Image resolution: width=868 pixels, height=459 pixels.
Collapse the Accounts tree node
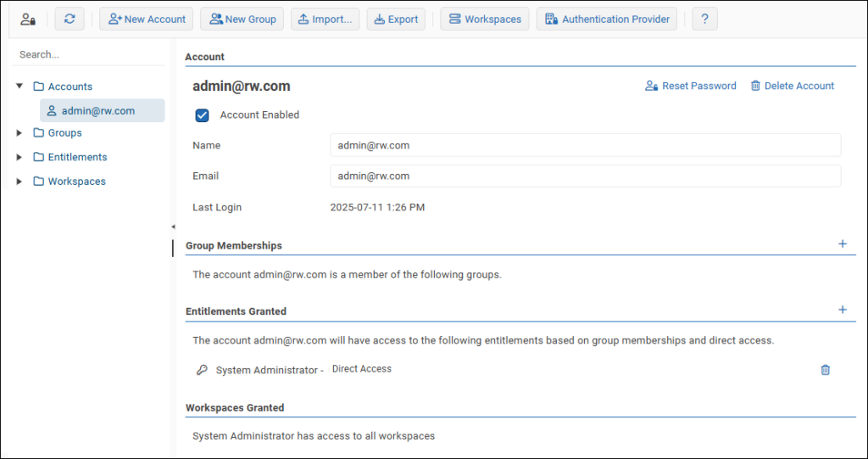(x=19, y=87)
